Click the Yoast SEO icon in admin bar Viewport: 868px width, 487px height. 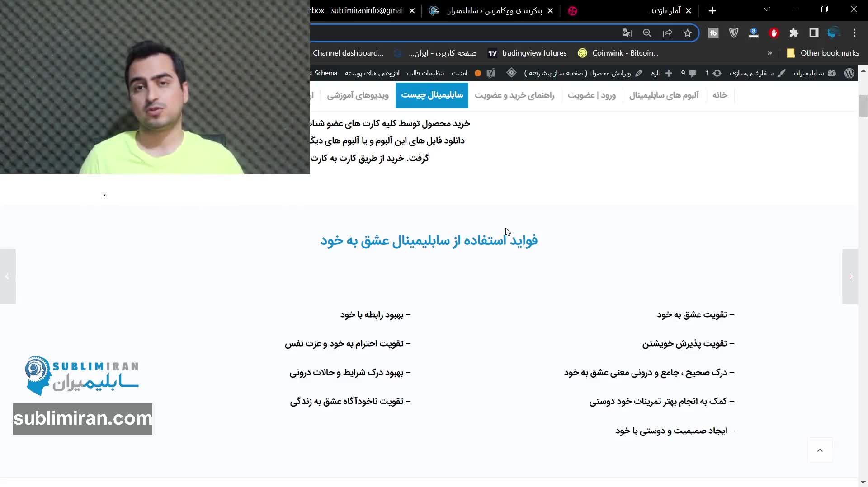point(491,73)
